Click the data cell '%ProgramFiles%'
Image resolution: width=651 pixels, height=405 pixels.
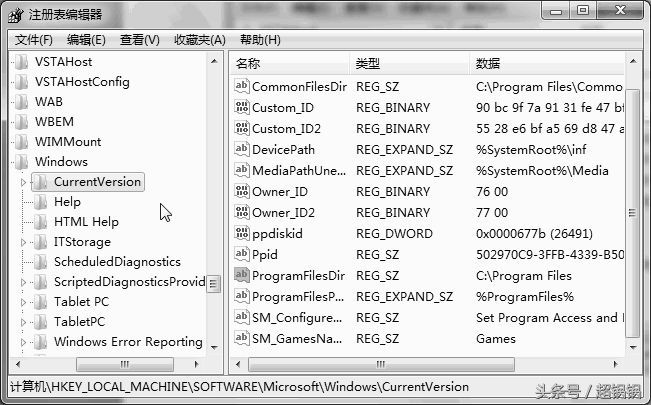click(x=525, y=297)
